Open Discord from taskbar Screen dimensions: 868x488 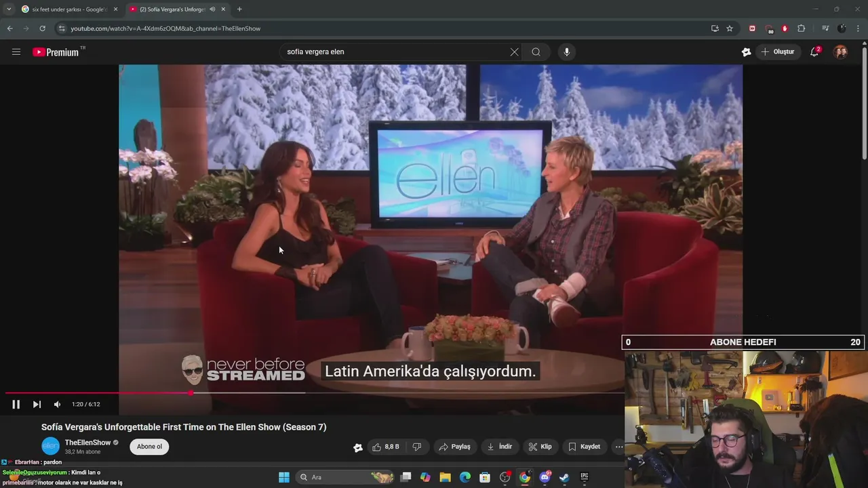545,477
